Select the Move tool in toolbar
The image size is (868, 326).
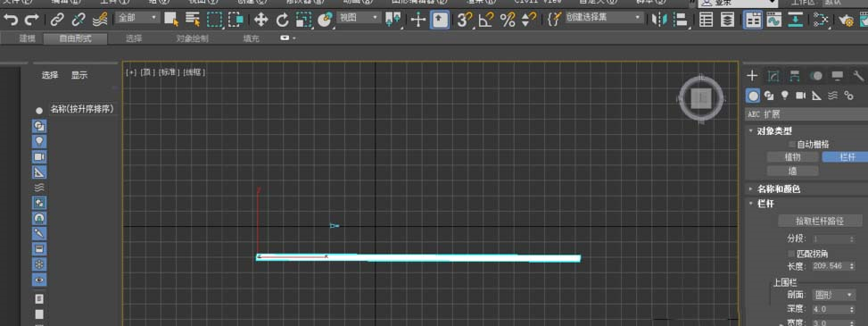point(260,21)
